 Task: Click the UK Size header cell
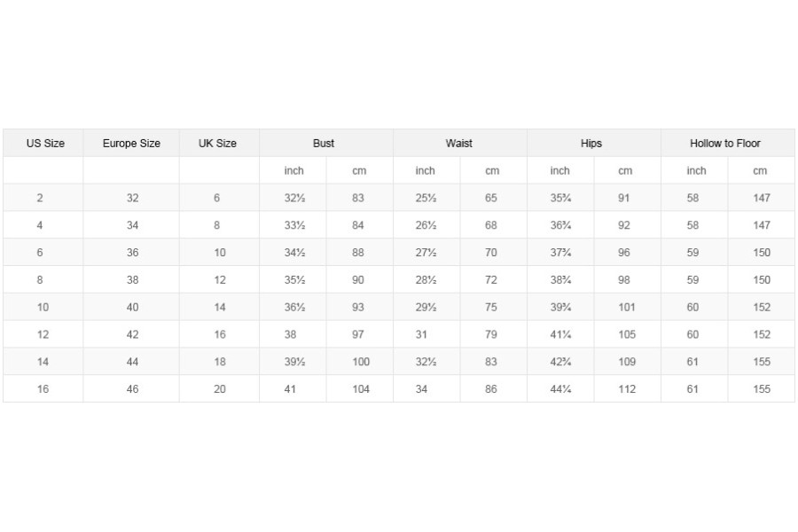[x=217, y=143]
